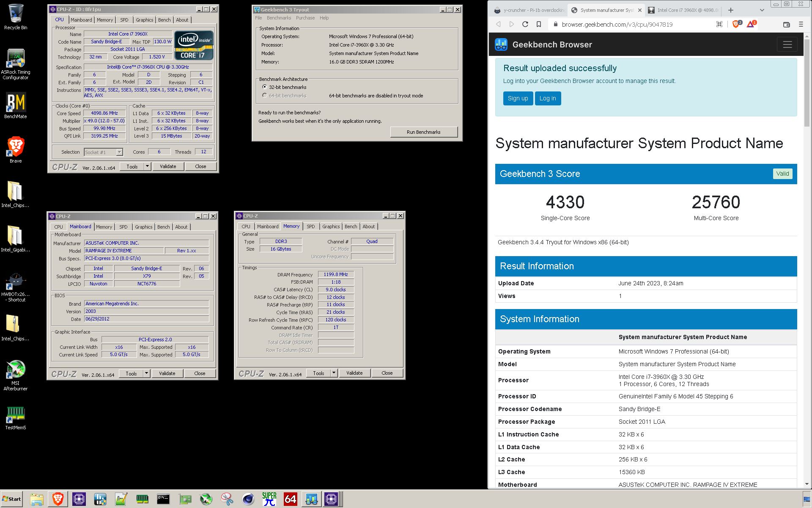Go back in browser history
The height and width of the screenshot is (508, 812).
coord(498,25)
